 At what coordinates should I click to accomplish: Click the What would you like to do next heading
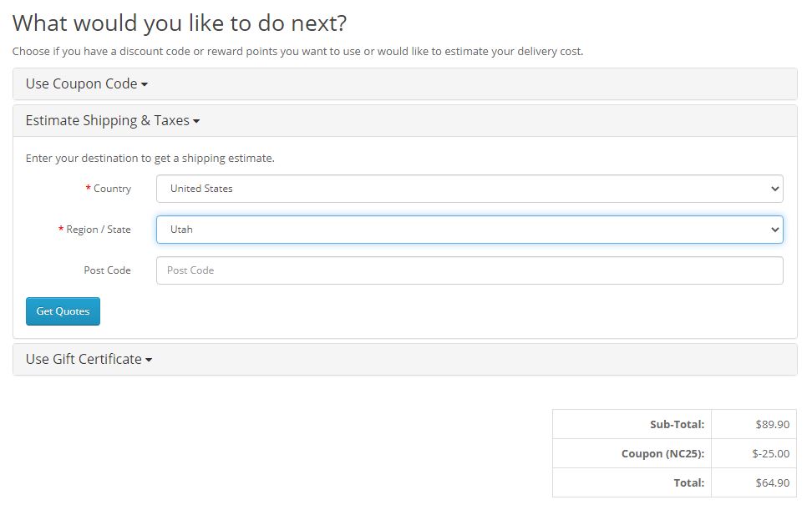(x=180, y=23)
